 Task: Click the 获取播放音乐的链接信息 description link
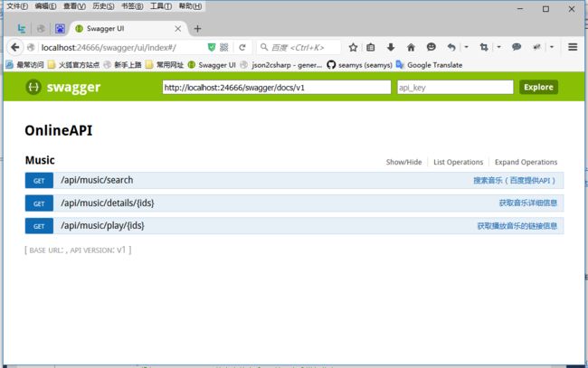pyautogui.click(x=517, y=226)
